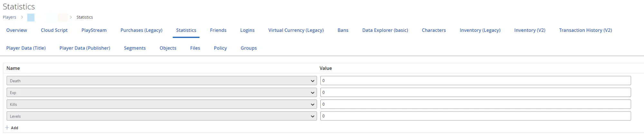644x134 pixels.
Task: Switch to Transaction History (V2) tab
Action: coord(585,30)
